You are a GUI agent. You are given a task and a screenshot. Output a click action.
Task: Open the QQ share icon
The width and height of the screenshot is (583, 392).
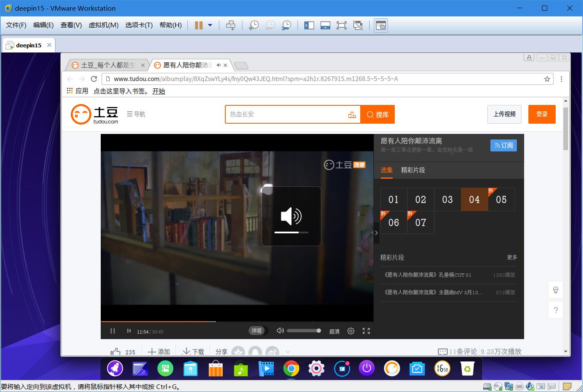256,352
